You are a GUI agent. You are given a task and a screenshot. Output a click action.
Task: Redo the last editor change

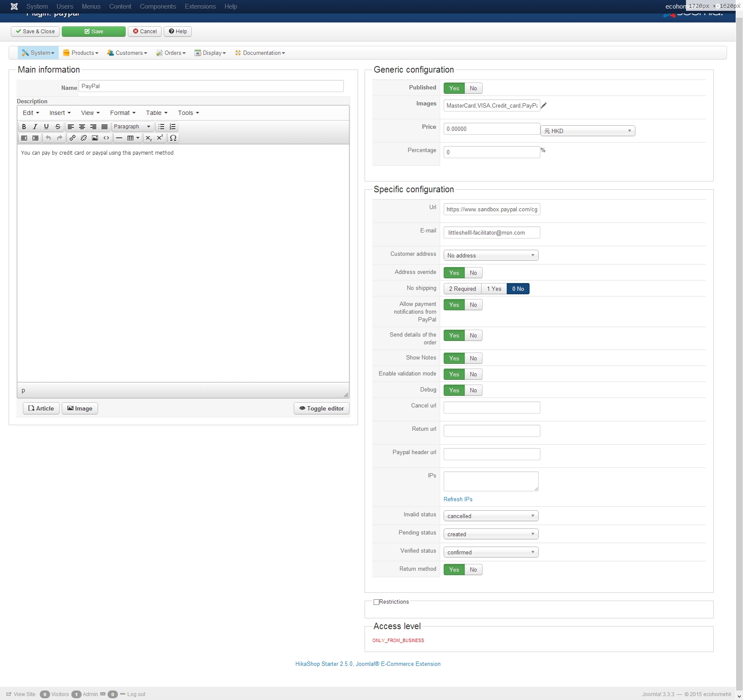[60, 138]
